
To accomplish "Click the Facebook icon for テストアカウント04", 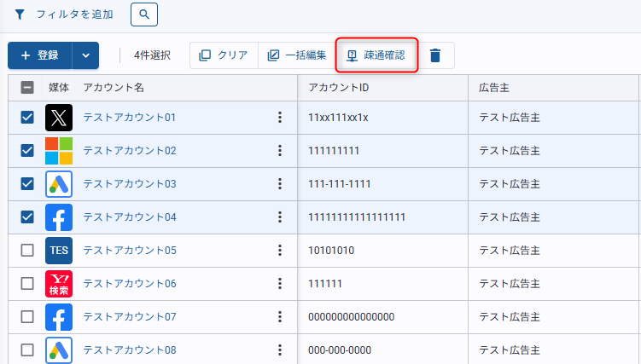I will [59, 217].
